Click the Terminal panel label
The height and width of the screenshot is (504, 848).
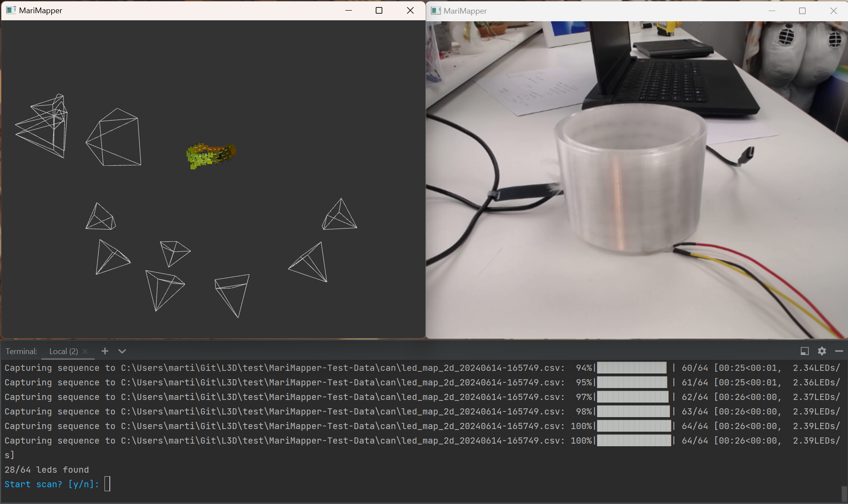pos(21,351)
